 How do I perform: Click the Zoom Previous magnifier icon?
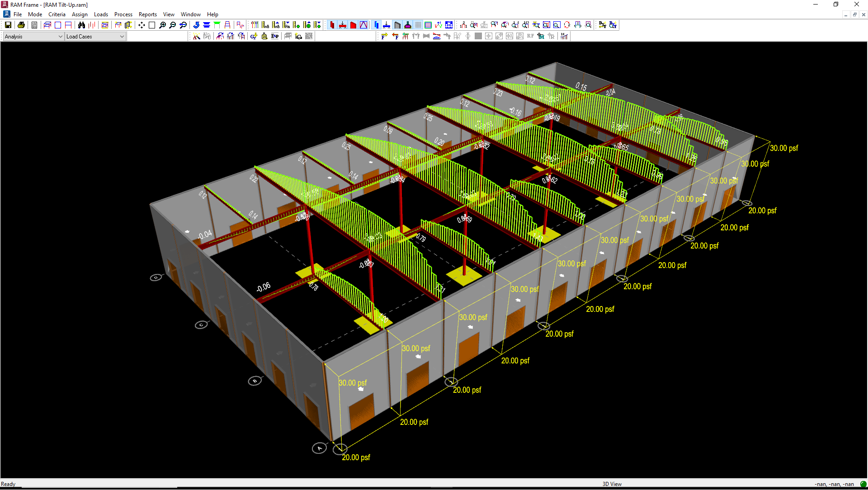[183, 25]
